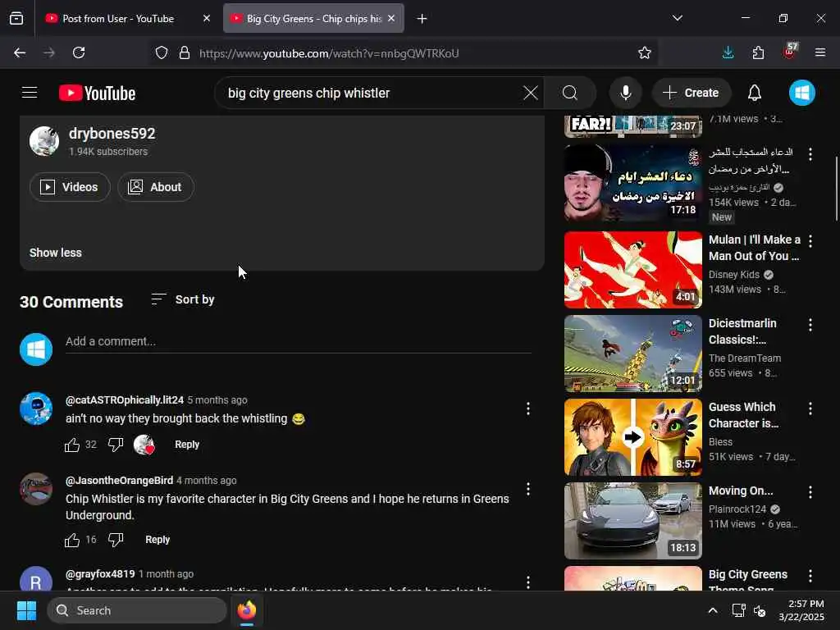Reply to catASTROphically.lit24 comment

pyautogui.click(x=187, y=445)
